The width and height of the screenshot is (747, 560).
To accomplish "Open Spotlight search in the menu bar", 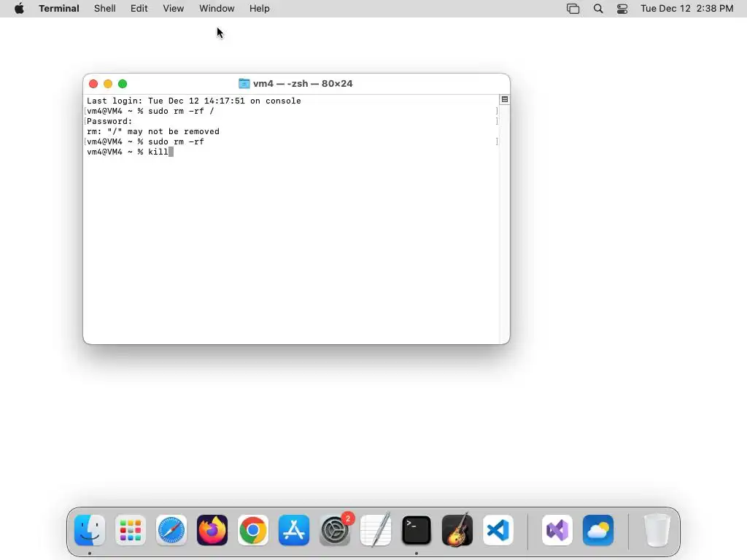I will click(598, 9).
